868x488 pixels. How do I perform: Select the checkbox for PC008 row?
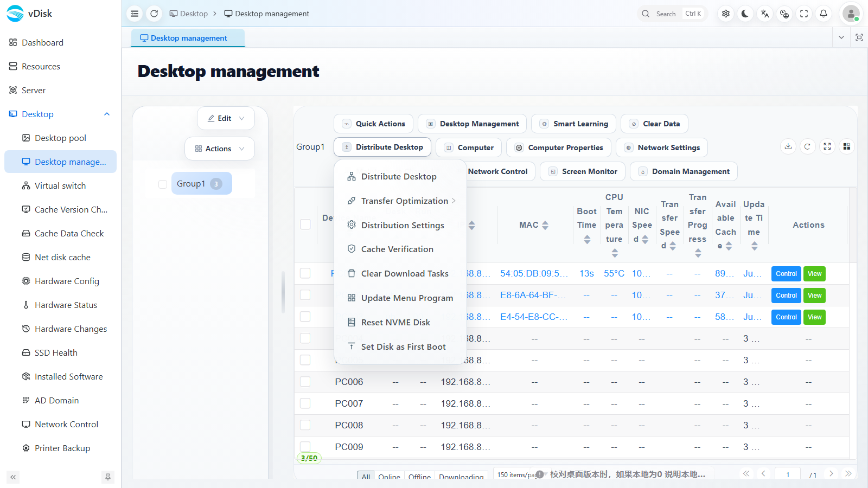coord(305,425)
